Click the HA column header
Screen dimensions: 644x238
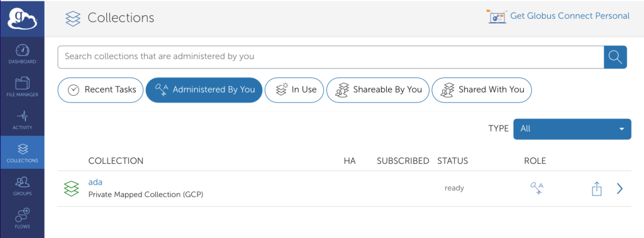pyautogui.click(x=350, y=161)
